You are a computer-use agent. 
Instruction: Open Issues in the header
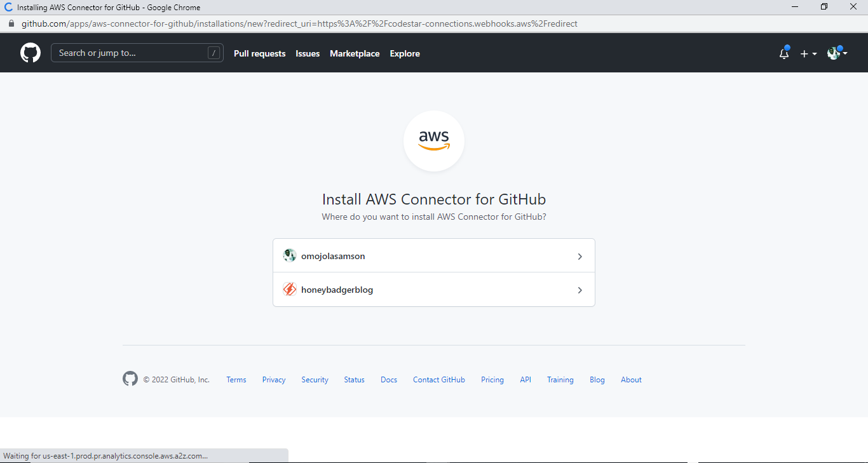[308, 53]
